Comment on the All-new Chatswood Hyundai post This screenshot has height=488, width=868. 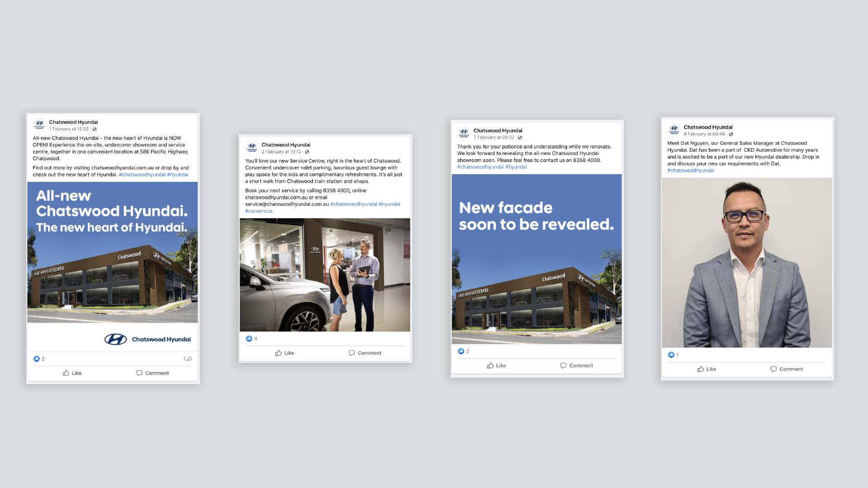[x=152, y=373]
